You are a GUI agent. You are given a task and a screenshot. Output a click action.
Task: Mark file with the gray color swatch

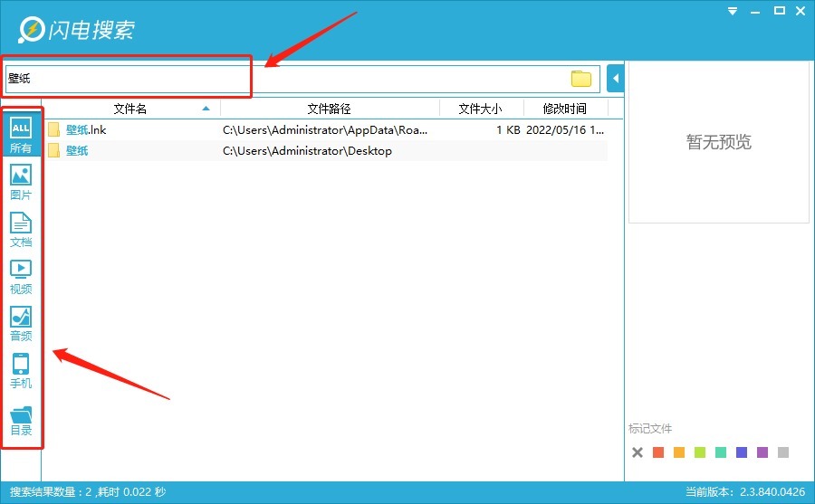click(x=783, y=452)
